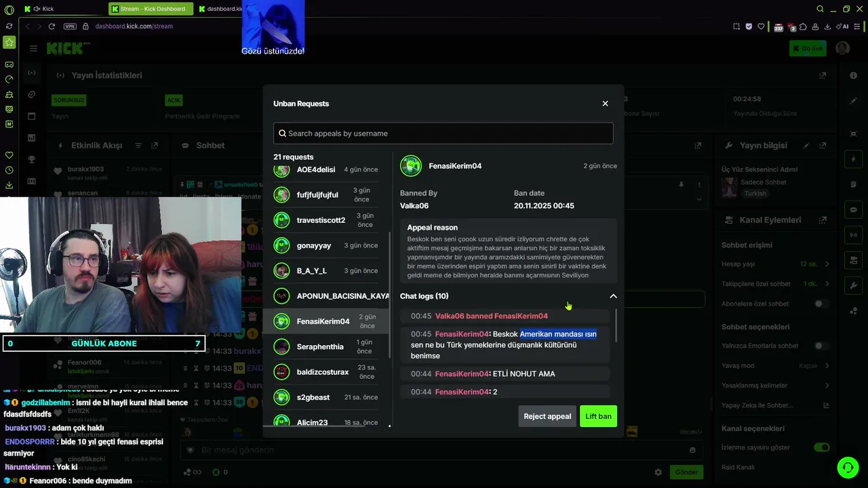The width and height of the screenshot is (868, 488).
Task: Select AOE4delisi unban request
Action: 325,169
